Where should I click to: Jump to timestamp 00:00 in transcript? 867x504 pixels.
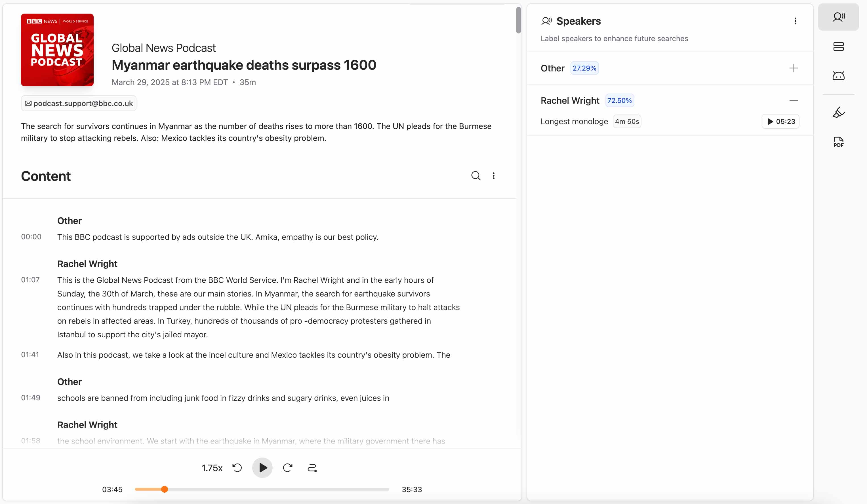click(31, 236)
